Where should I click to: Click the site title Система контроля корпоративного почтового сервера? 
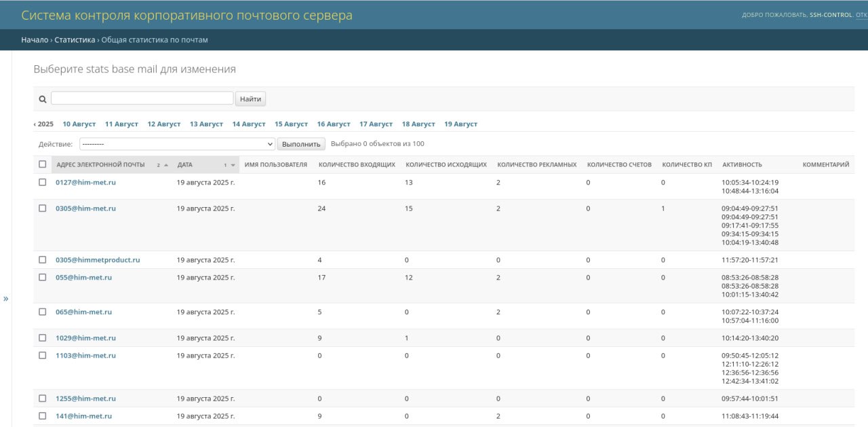tap(186, 15)
